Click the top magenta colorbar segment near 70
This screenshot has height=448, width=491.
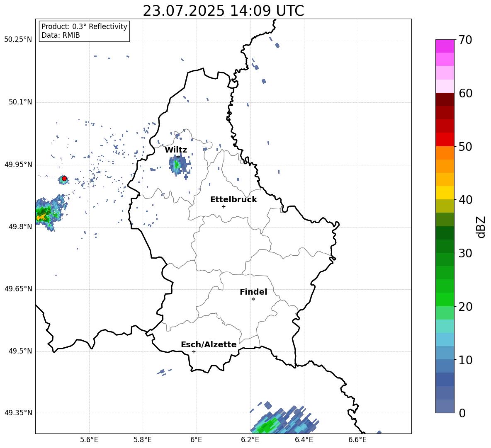pos(445,46)
